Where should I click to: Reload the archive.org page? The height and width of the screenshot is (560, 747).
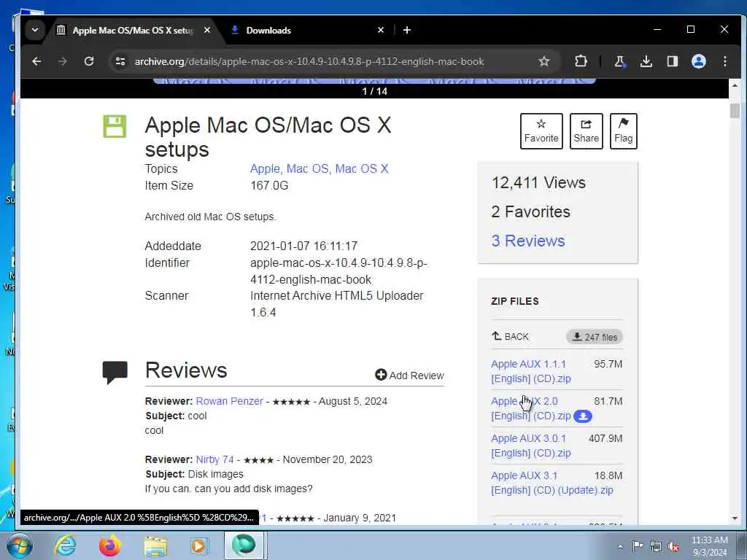tap(88, 61)
